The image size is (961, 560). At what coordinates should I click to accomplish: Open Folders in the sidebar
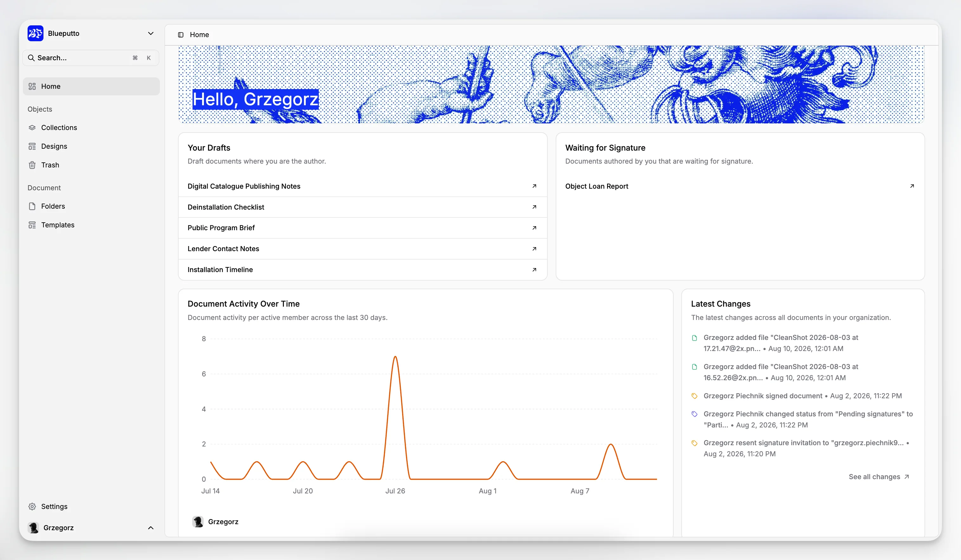tap(91, 206)
